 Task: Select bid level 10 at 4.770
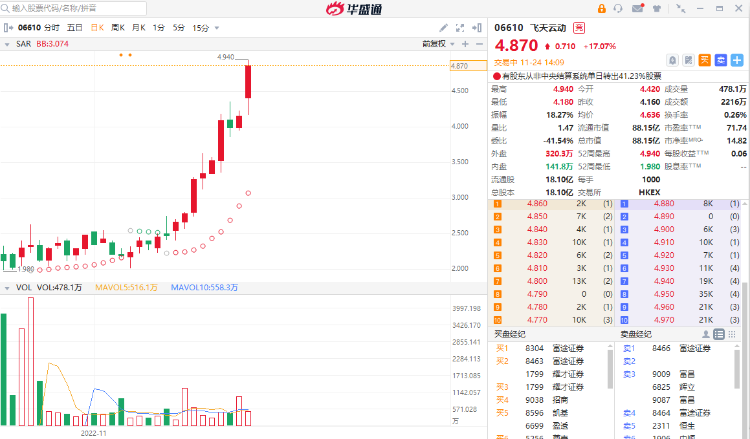pos(552,320)
